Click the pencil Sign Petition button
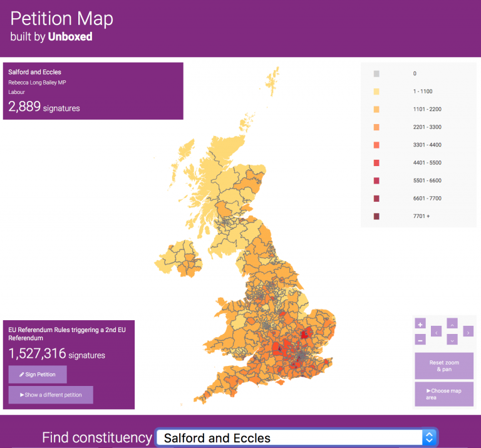 pos(38,374)
